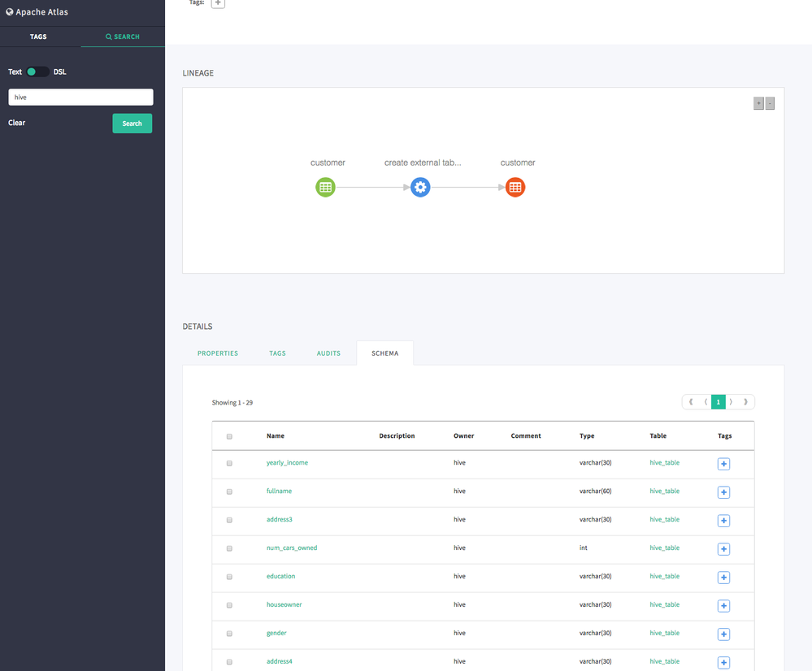Open the fullname column link
This screenshot has width=812, height=671.
279,491
